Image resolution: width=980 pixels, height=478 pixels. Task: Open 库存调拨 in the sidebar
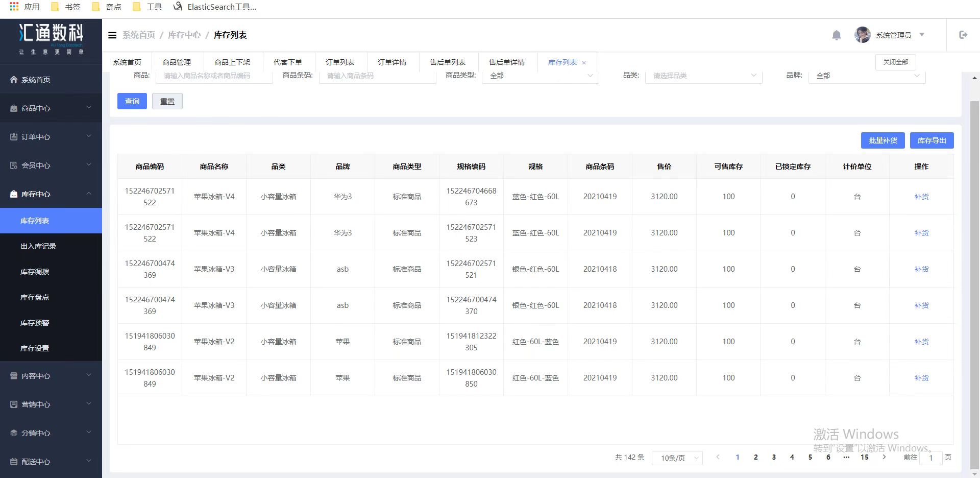coord(51,272)
